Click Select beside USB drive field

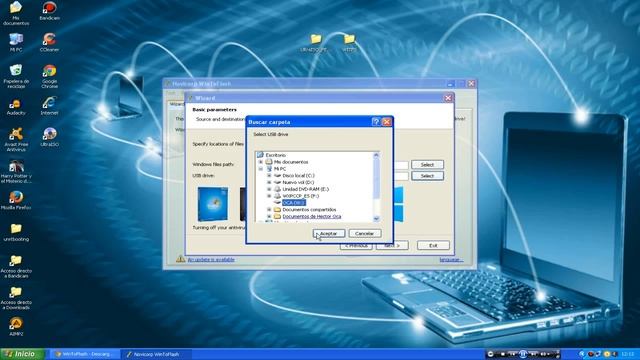(427, 176)
